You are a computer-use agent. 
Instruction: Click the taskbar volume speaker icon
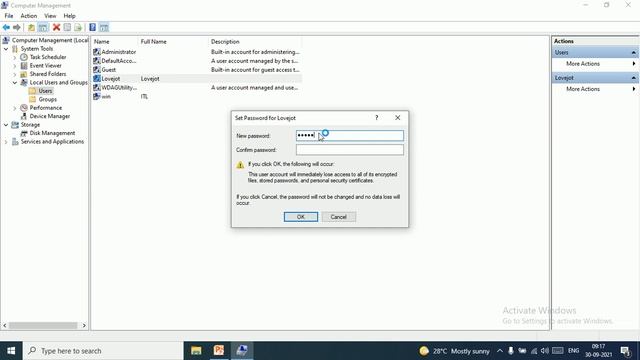(x=544, y=351)
